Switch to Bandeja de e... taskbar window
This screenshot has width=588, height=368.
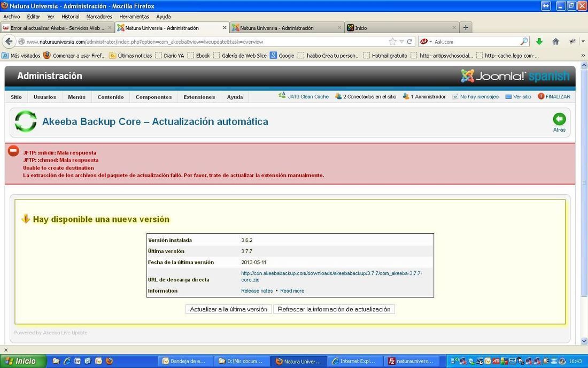[x=185, y=361]
